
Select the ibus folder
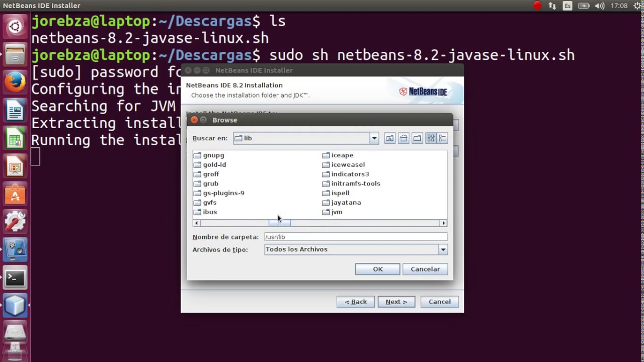(205, 212)
